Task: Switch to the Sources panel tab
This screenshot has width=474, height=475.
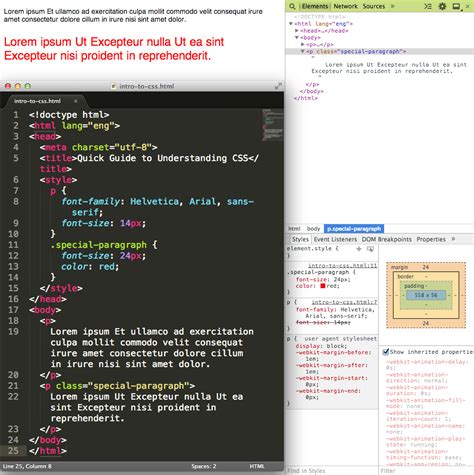Action: click(x=374, y=6)
